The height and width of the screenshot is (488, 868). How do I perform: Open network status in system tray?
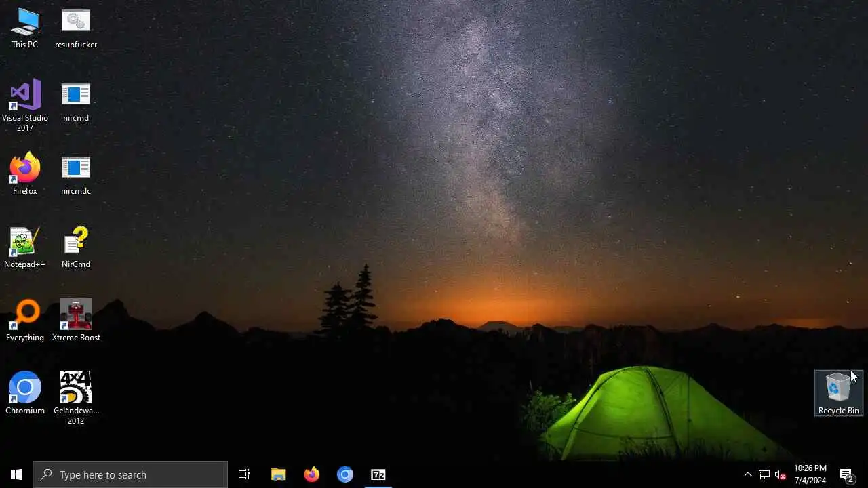pos(764,474)
